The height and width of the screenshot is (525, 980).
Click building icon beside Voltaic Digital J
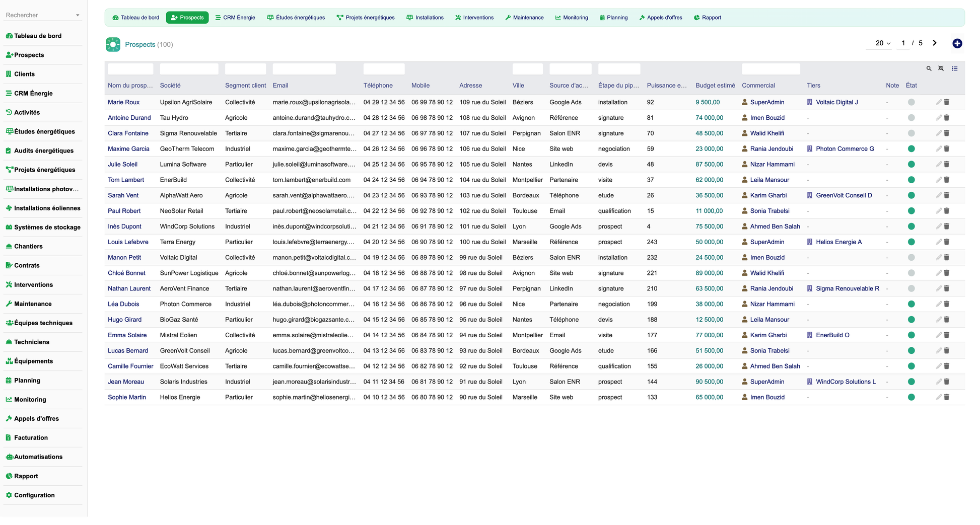[810, 102]
